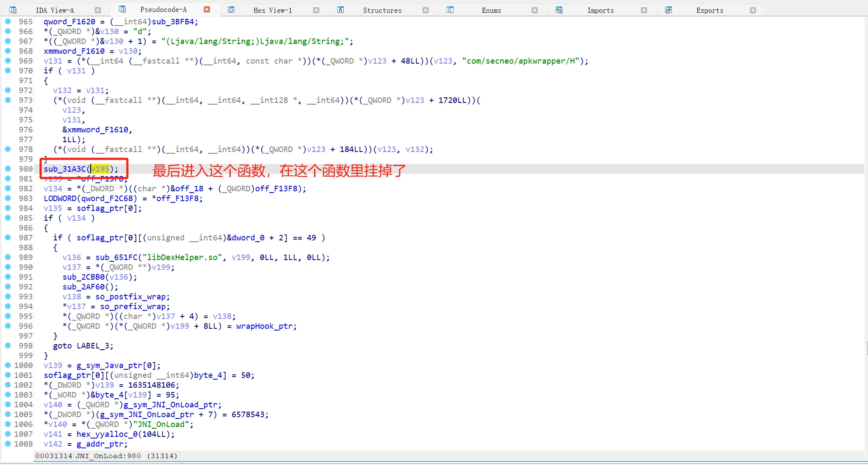The height and width of the screenshot is (465, 868).
Task: Select highlighted variable v195
Action: (x=100, y=169)
